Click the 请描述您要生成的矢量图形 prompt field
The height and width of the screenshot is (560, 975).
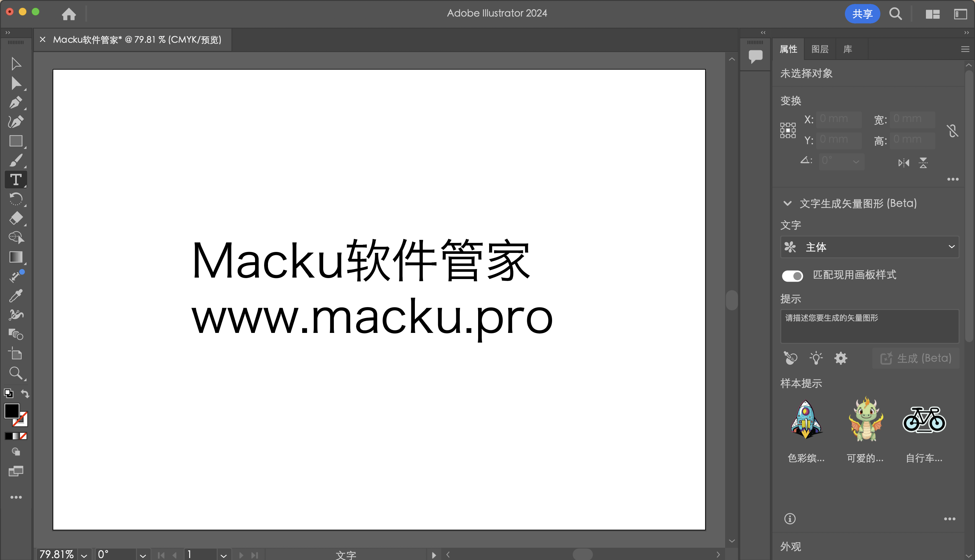pyautogui.click(x=869, y=326)
